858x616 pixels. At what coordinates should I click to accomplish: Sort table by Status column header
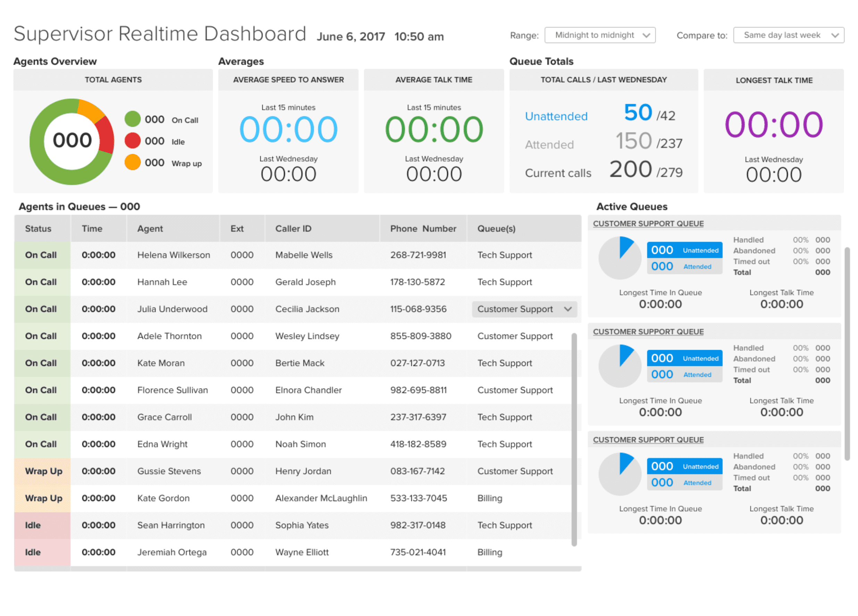tap(38, 228)
